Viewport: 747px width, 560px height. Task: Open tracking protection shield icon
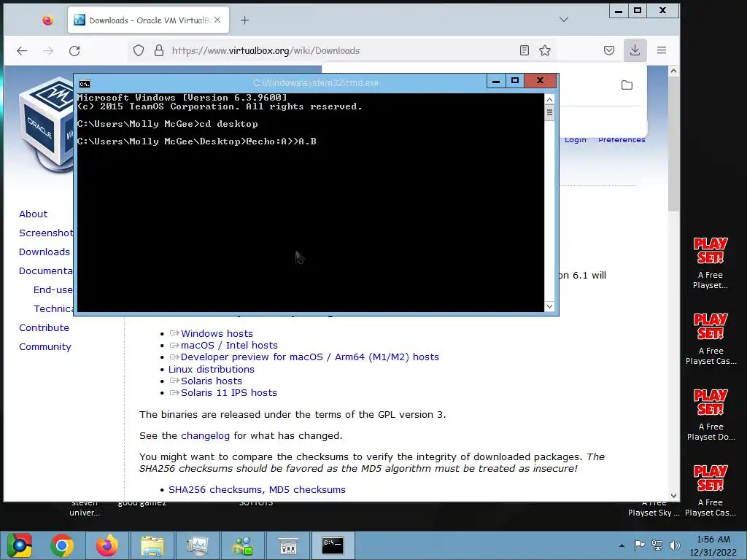[x=138, y=50]
